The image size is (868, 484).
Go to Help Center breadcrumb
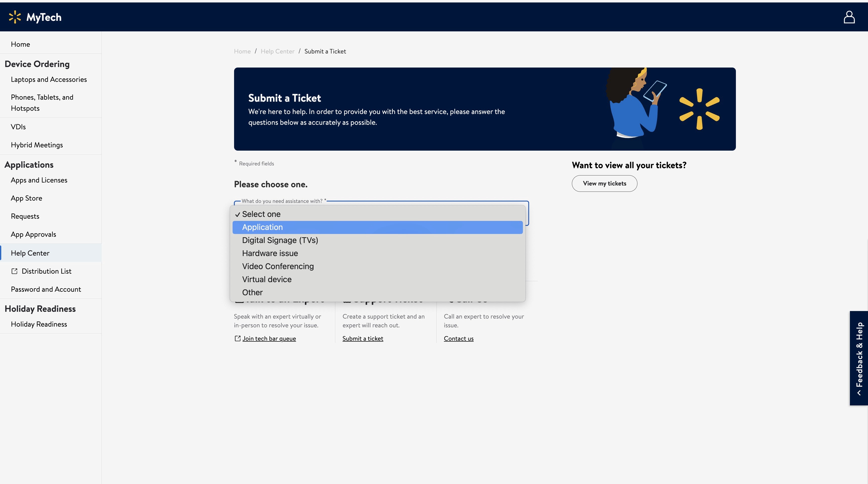(277, 51)
